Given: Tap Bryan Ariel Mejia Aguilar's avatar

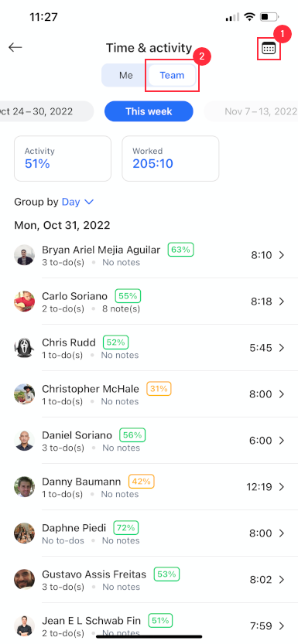Looking at the screenshot, I should (24, 255).
